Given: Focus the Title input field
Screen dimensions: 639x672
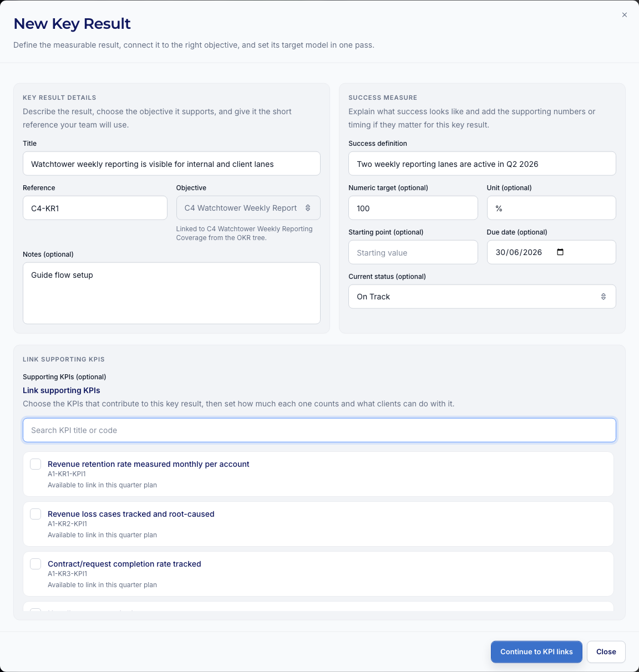Looking at the screenshot, I should 171,163.
